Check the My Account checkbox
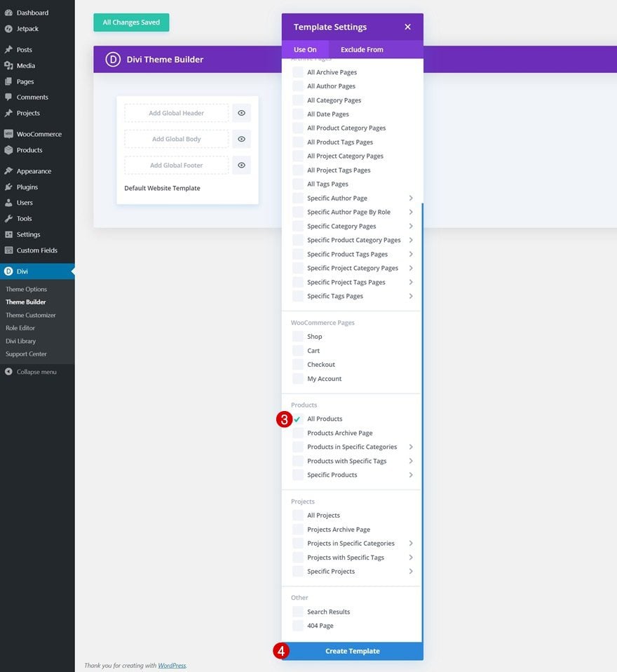Viewport: 617px width, 672px height. coord(298,379)
